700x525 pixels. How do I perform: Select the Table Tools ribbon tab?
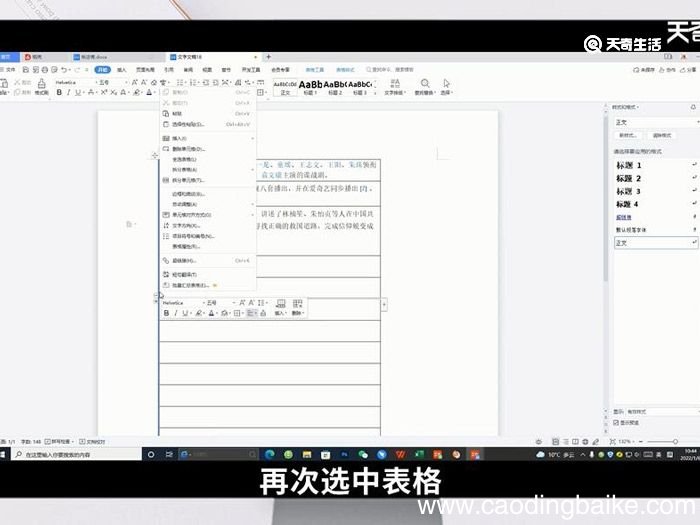pyautogui.click(x=315, y=70)
